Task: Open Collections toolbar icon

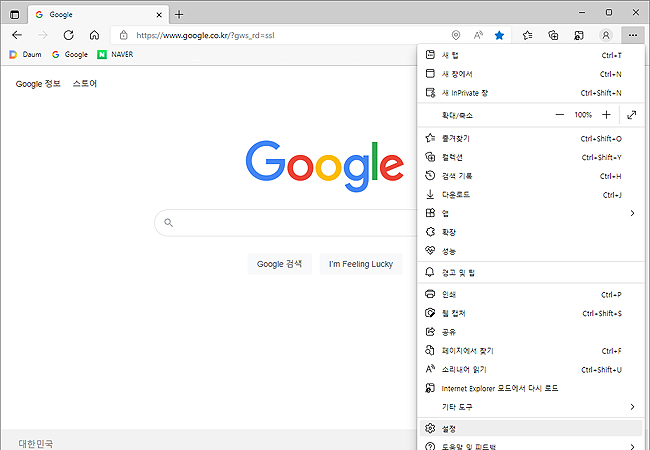Action: 553,35
